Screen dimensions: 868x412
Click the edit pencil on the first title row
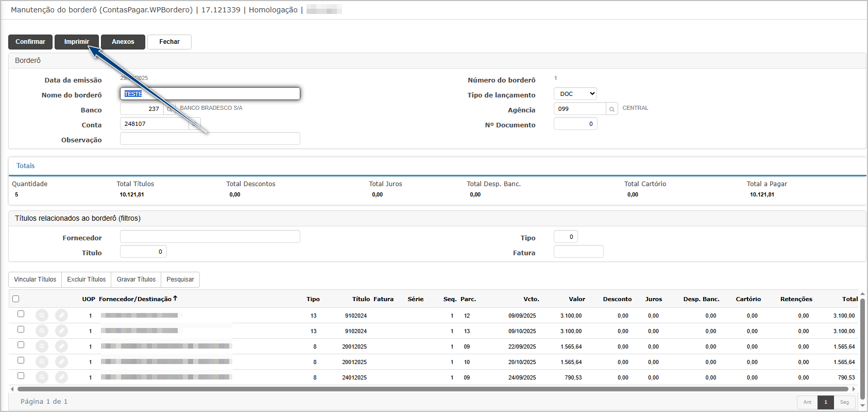[61, 316]
